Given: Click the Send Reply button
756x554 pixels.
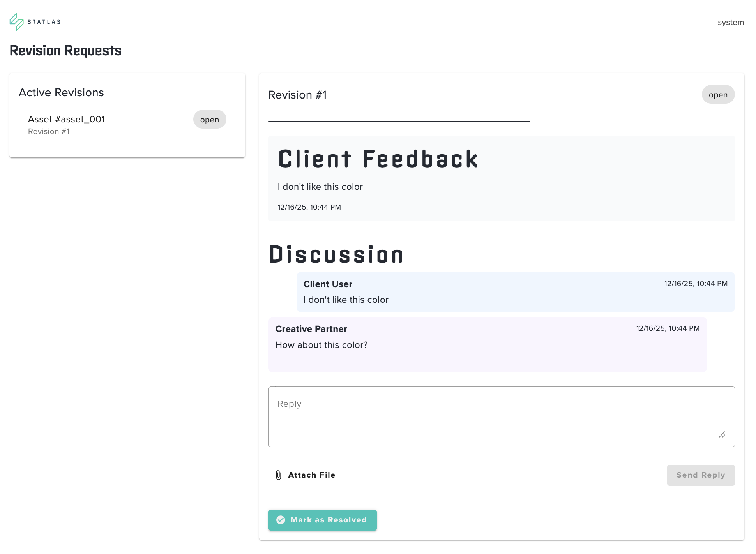Looking at the screenshot, I should coord(700,475).
